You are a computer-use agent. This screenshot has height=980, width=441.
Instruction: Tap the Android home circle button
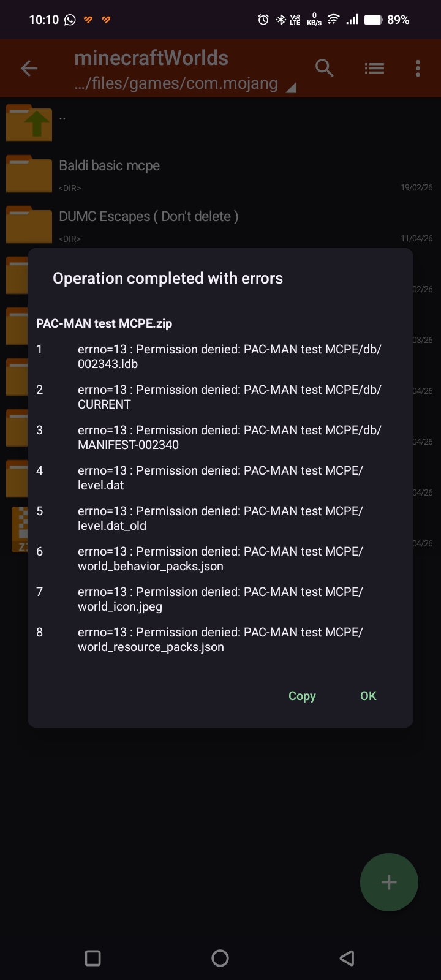tap(220, 958)
